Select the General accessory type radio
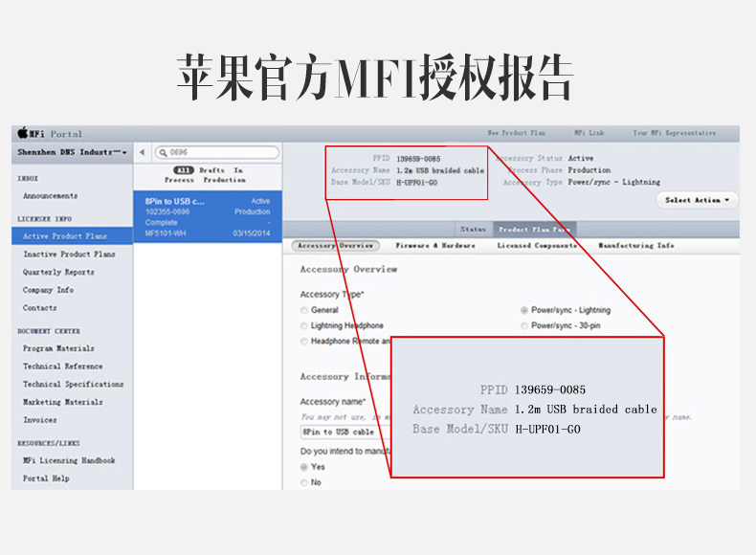This screenshot has width=756, height=555. coord(304,310)
